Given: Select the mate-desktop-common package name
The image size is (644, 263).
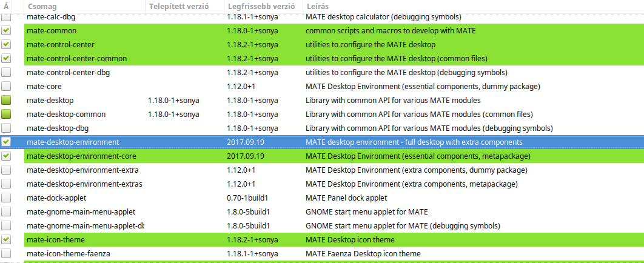Looking at the screenshot, I should (66, 114).
